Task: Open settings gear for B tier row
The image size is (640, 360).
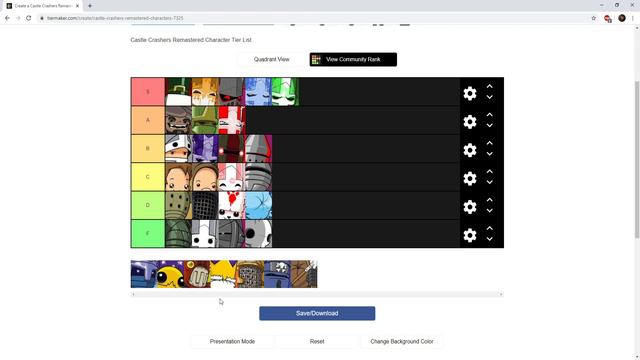Action: 470,150
